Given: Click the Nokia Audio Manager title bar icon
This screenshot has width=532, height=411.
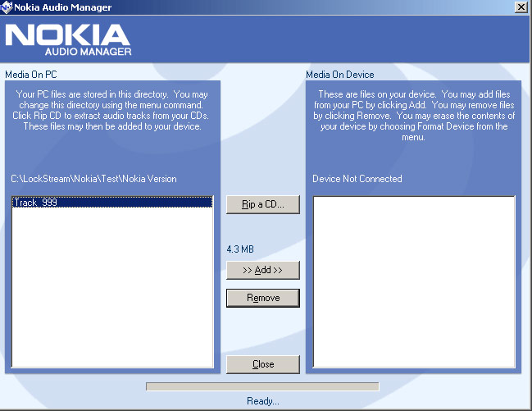Looking at the screenshot, I should click(7, 7).
